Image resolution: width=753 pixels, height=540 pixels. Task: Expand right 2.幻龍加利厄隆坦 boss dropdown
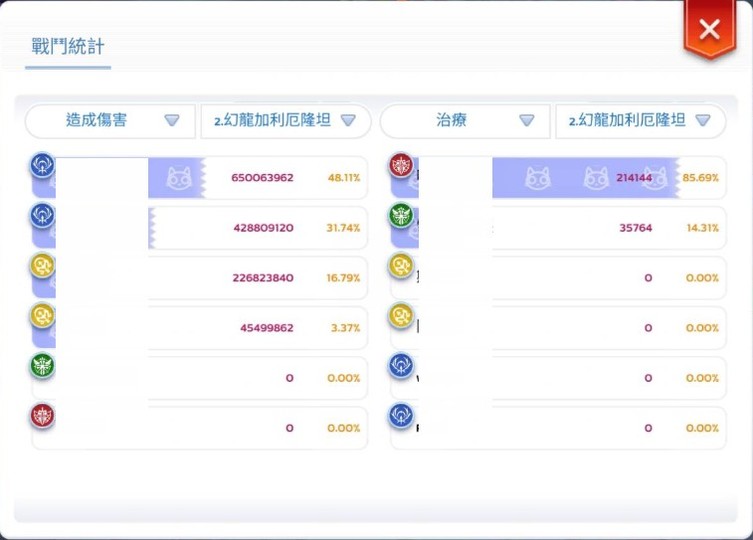(640, 120)
